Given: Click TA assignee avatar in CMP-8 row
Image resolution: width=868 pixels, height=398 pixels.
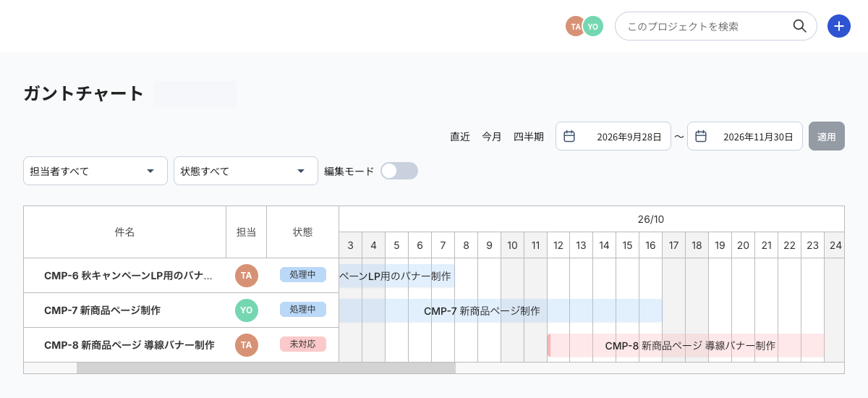Looking at the screenshot, I should [247, 345].
